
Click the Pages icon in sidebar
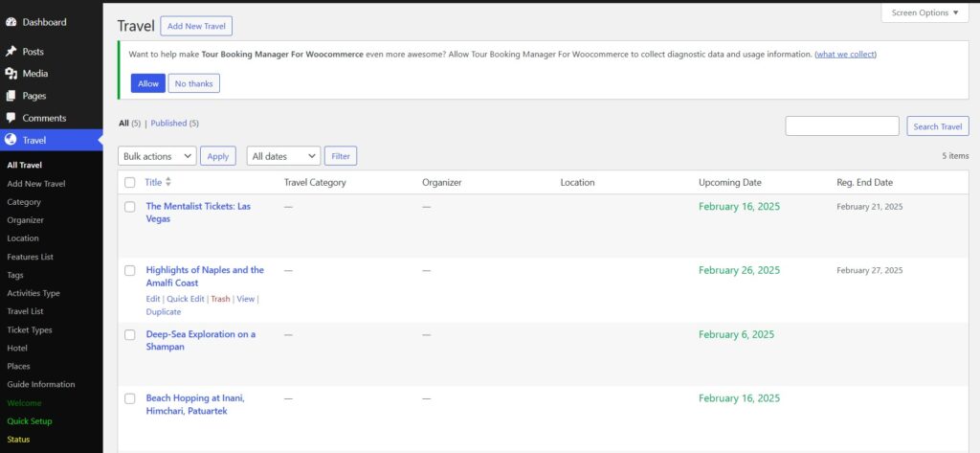pos(11,96)
